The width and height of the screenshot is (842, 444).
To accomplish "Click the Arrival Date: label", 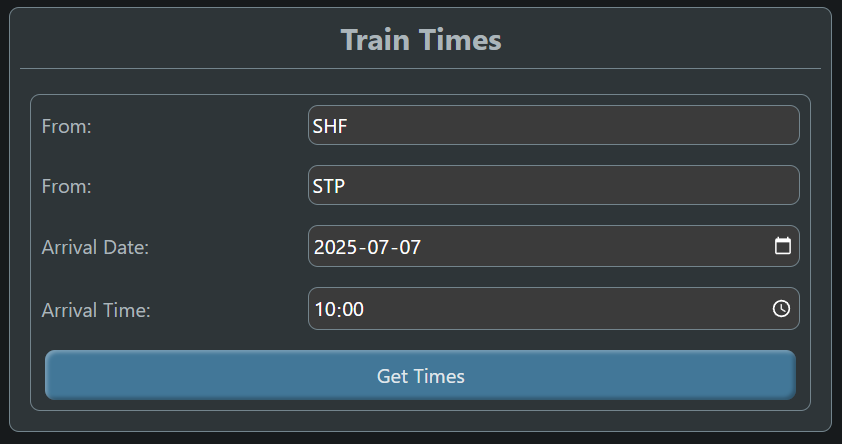I will [95, 248].
